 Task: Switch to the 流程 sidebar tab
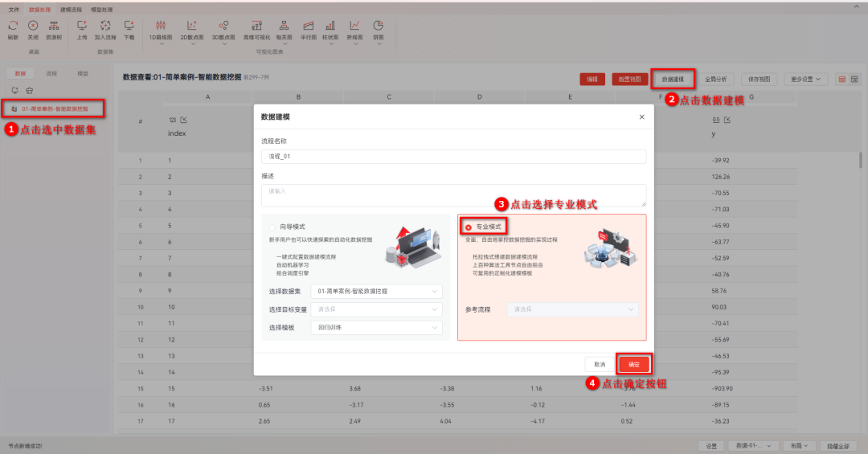pos(51,74)
